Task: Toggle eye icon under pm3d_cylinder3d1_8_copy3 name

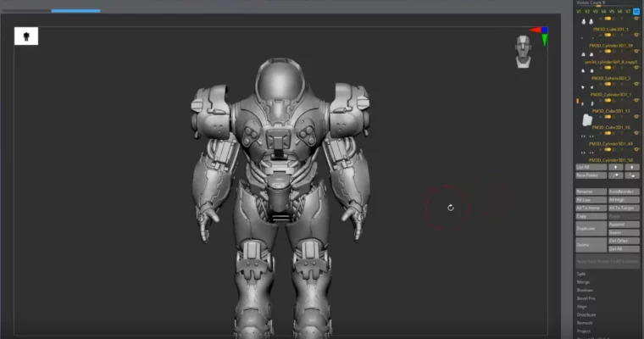Action: point(637,68)
